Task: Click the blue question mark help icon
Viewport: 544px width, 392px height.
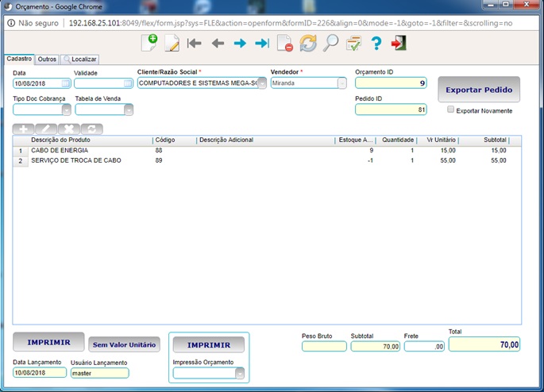Action: pos(376,44)
